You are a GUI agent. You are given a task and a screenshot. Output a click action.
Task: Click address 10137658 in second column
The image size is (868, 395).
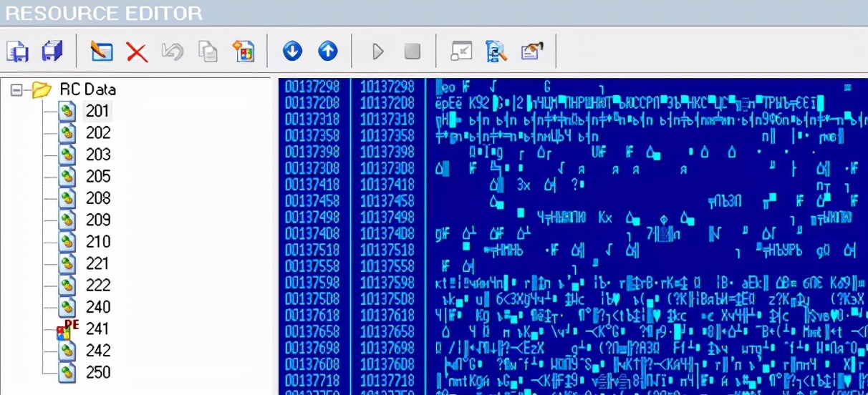[x=387, y=332]
